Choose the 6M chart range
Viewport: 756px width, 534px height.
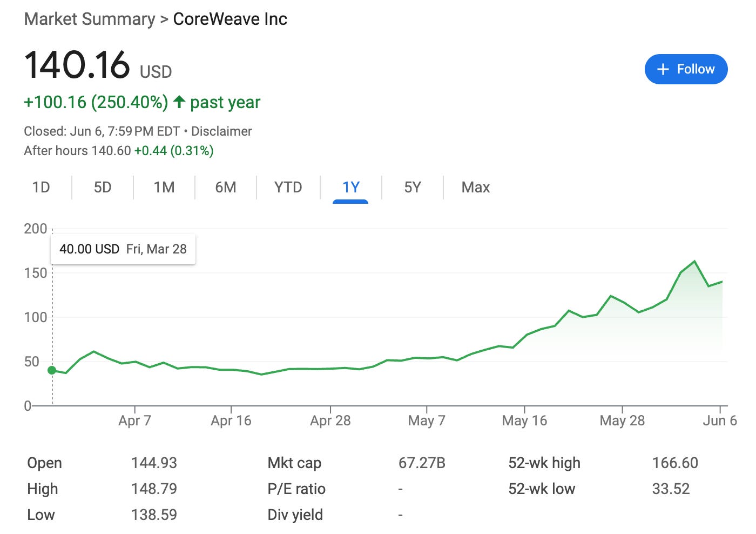coord(226,188)
